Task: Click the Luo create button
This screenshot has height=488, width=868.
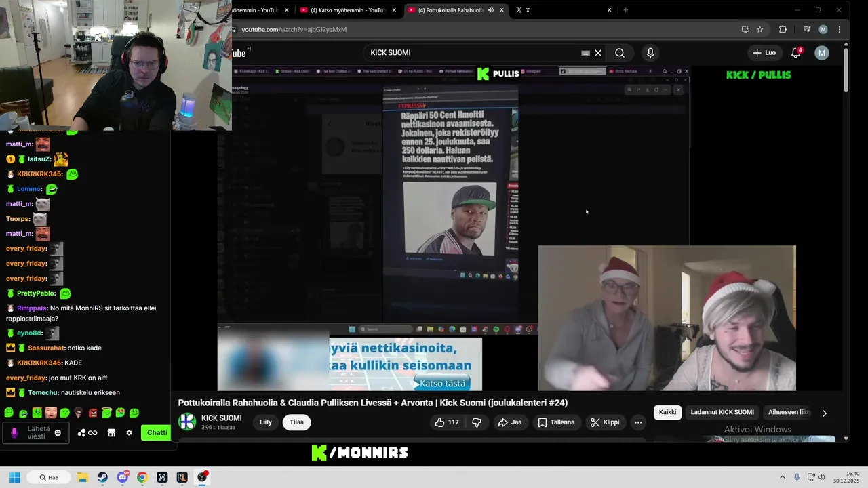Action: [x=764, y=53]
